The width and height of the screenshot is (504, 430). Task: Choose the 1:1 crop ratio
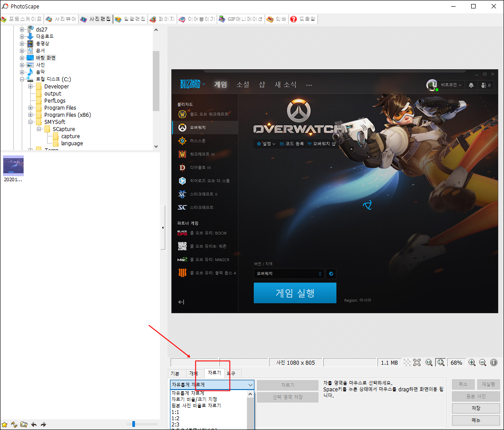click(x=175, y=412)
